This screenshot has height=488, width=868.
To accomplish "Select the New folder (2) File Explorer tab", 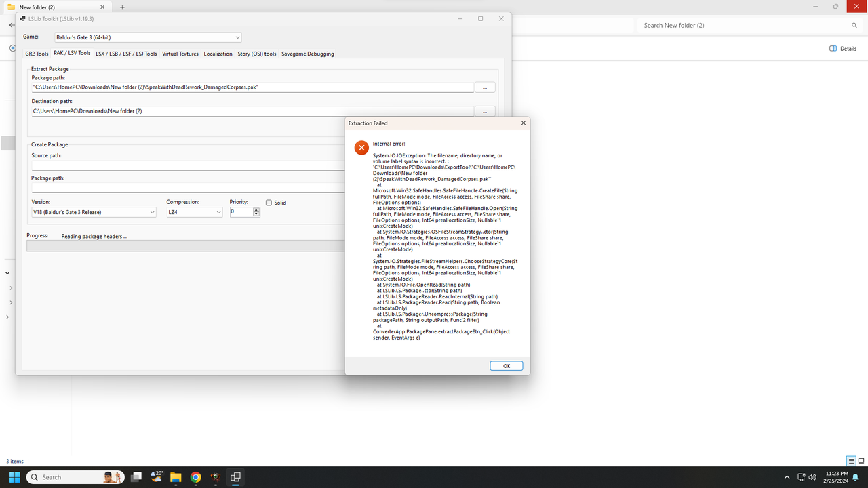I will point(58,7).
